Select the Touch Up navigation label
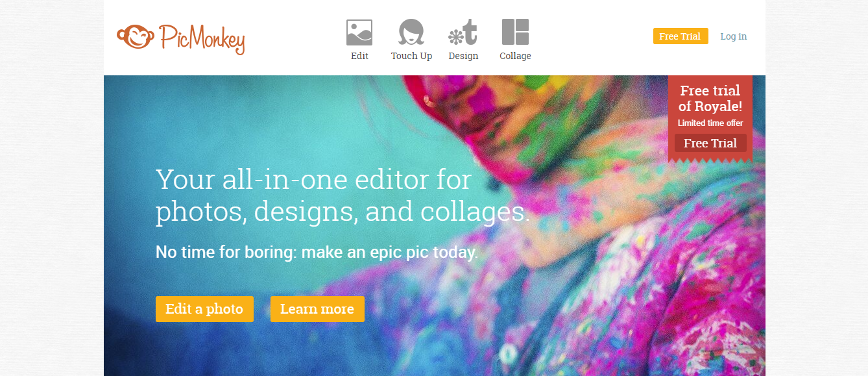 click(x=411, y=56)
